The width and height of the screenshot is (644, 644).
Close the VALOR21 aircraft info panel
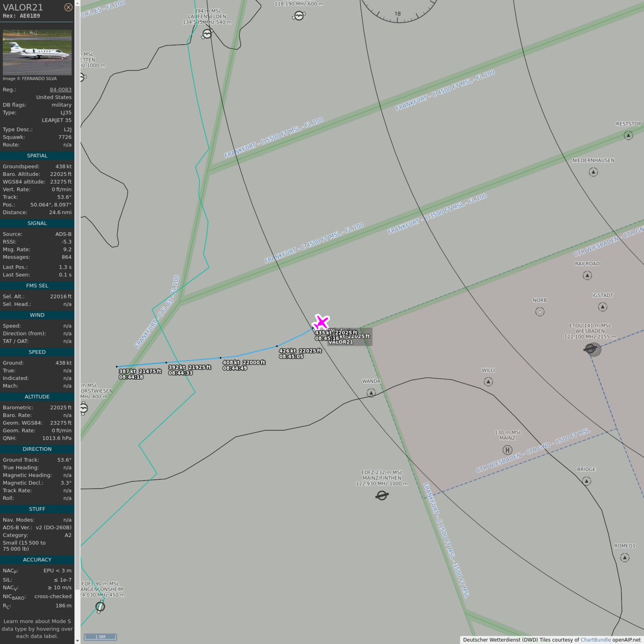[x=68, y=7]
